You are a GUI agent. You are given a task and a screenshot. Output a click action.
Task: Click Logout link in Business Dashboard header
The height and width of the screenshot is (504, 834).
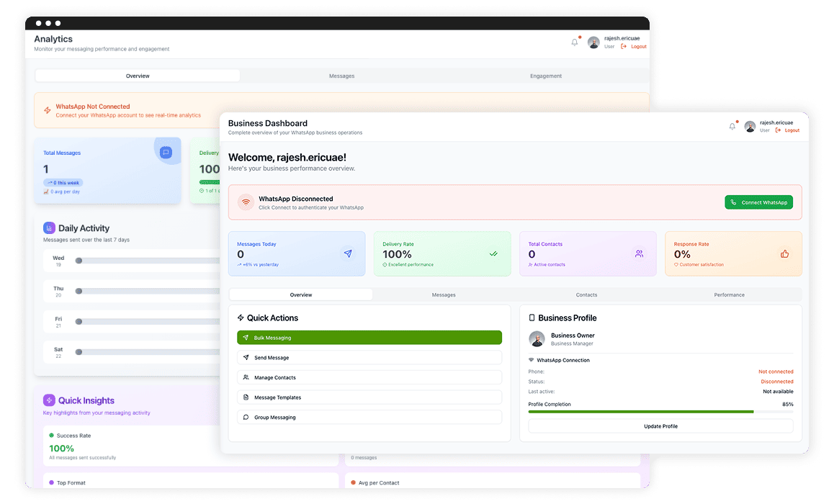[x=792, y=130]
